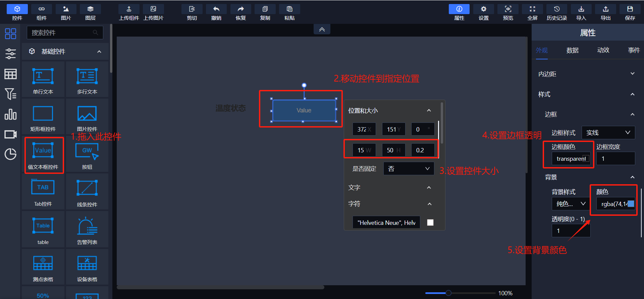Launch 预览 preview mode
Viewport: 644px width, 299px height.
coord(508,13)
